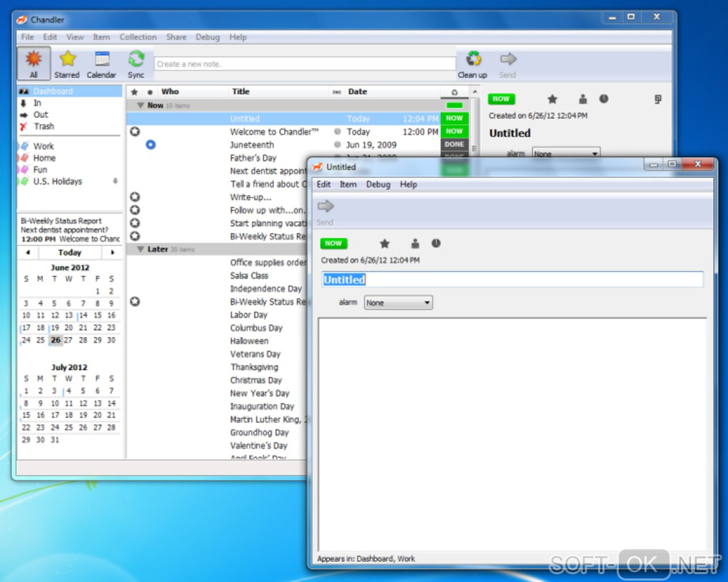Click clock icon in Untitled window detail
The height and width of the screenshot is (582, 728).
pos(436,243)
